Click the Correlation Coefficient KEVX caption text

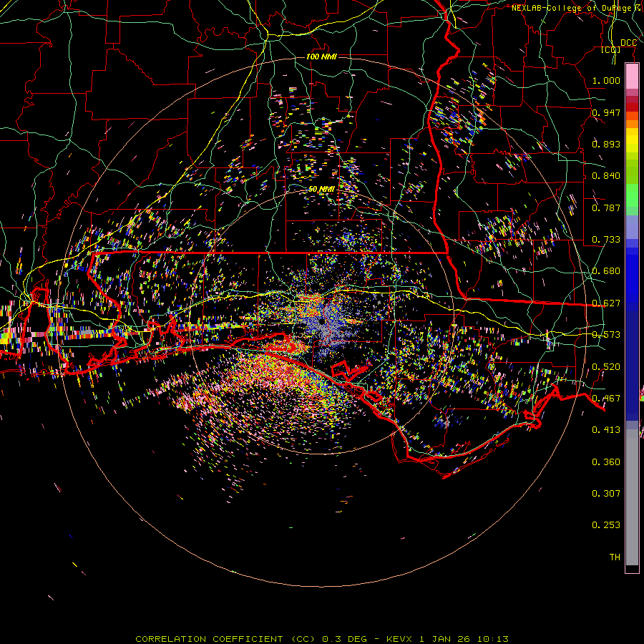tap(322, 639)
